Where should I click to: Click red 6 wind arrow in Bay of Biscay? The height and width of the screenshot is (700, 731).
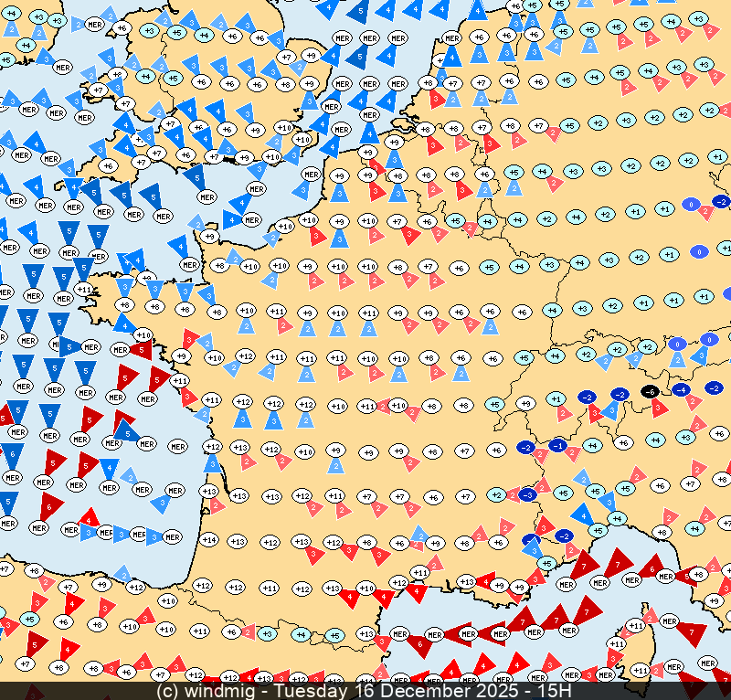point(48,504)
